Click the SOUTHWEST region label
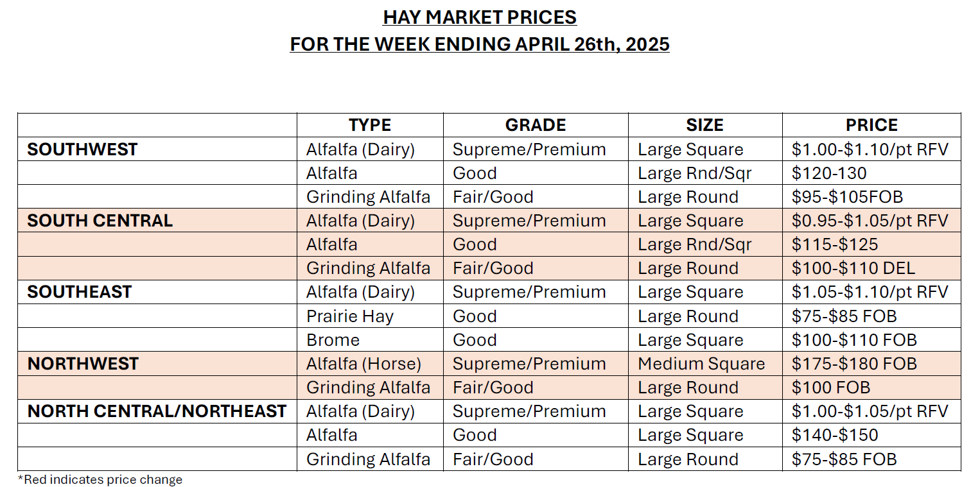 [x=82, y=150]
